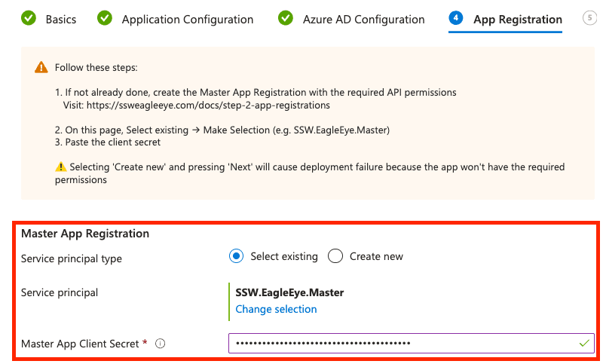603x364 pixels.
Task: Click the Master App Client Secret label
Action: (x=80, y=344)
